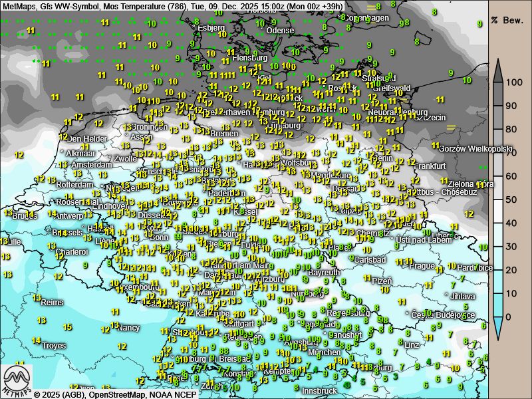Click the legend band at 90 percent
The image size is (532, 399).
(x=499, y=106)
